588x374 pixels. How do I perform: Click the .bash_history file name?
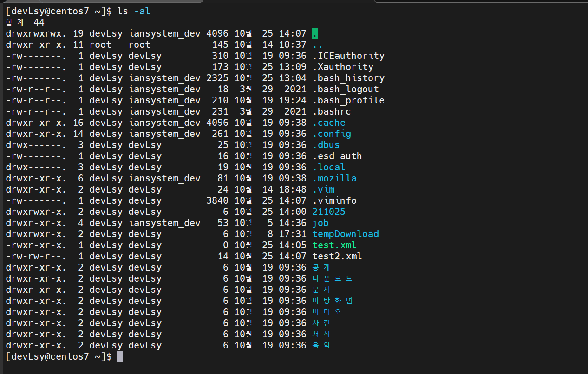[348, 78]
